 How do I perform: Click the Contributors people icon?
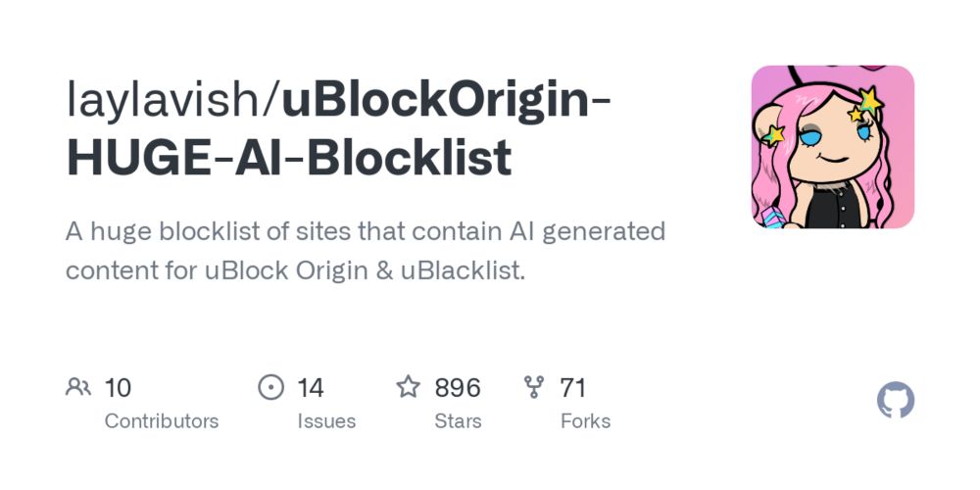(78, 387)
